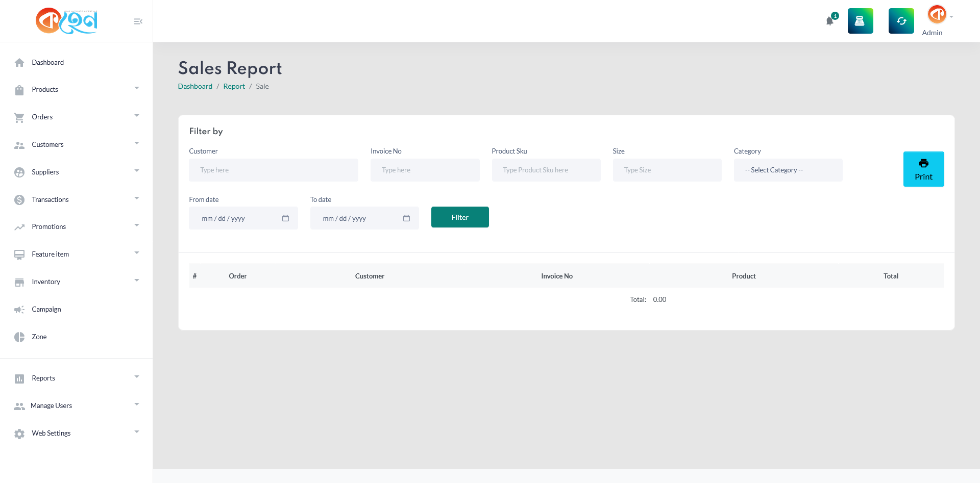The width and height of the screenshot is (980, 483).
Task: Collapse the sidebar using hamburger icon
Action: 138,21
